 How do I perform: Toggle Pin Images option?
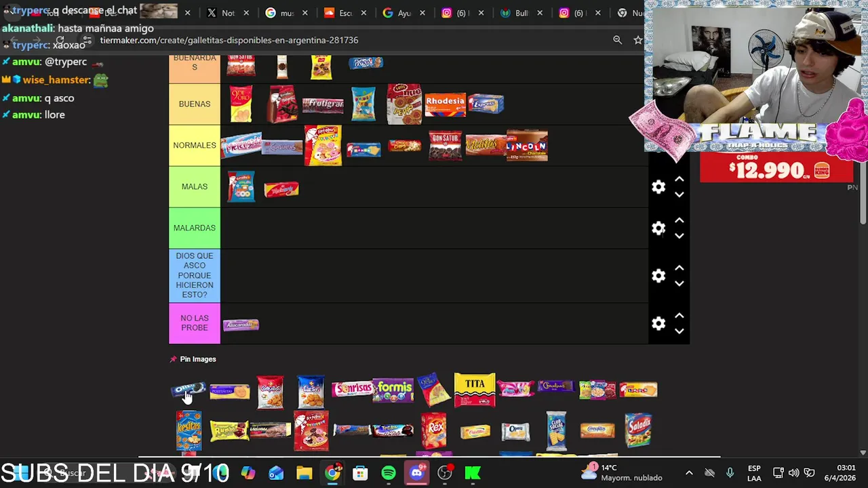pyautogui.click(x=193, y=359)
